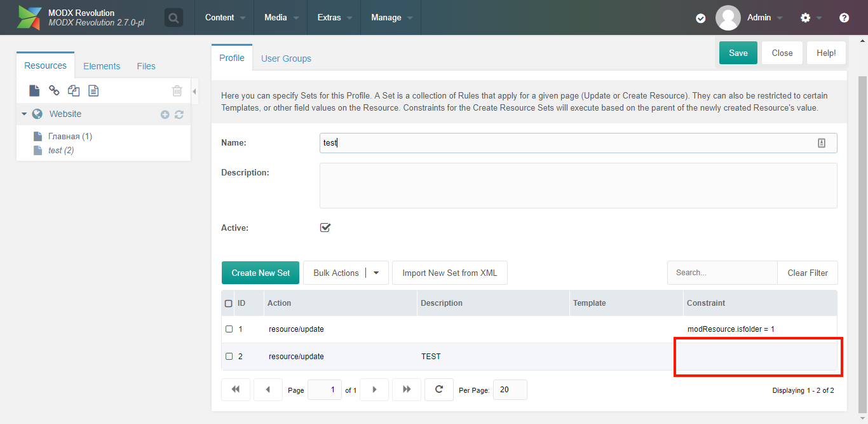Create a new weblink resource
Screen dimensions: 868x424
pos(54,90)
